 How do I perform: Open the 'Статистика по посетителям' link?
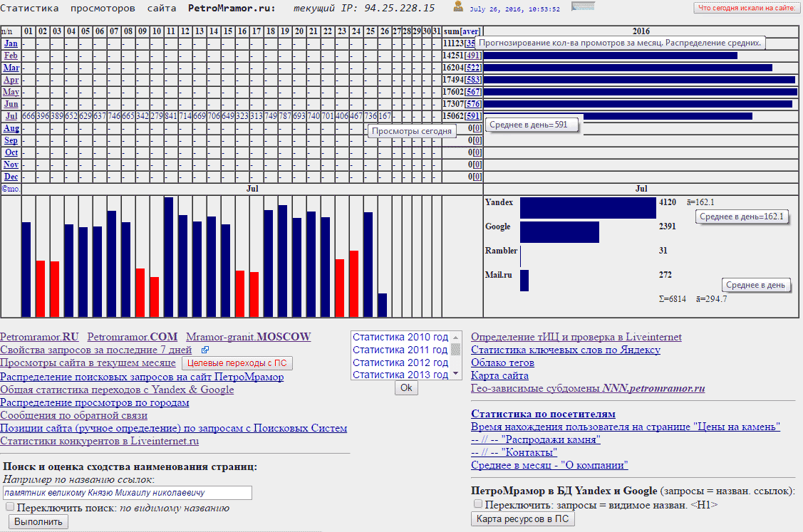click(x=544, y=414)
